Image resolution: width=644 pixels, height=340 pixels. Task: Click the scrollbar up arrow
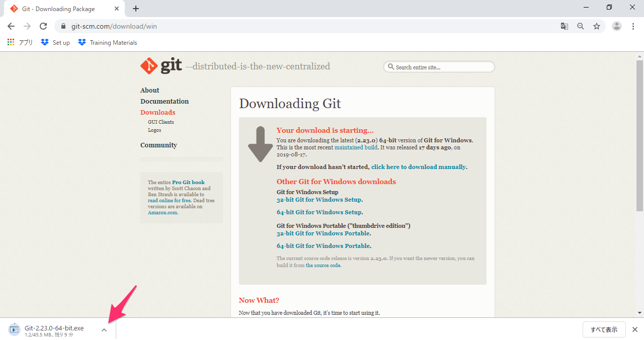639,55
